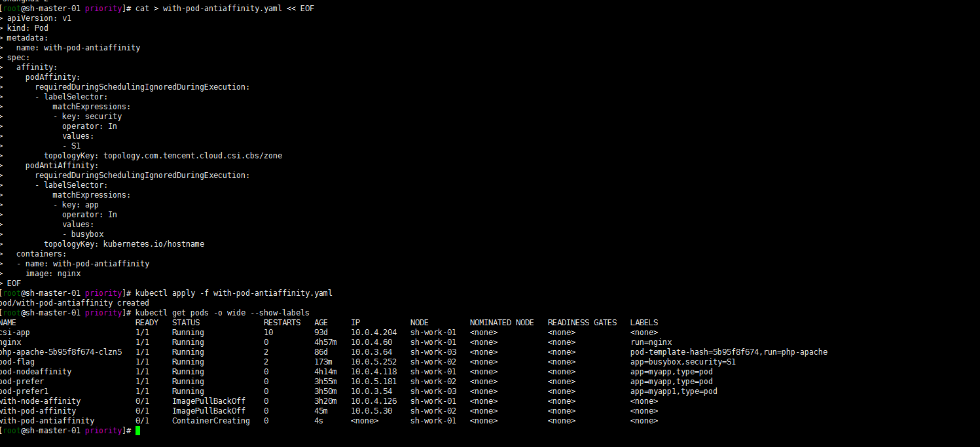Click the green terminal cursor at prompt
980x447 pixels.
[138, 431]
